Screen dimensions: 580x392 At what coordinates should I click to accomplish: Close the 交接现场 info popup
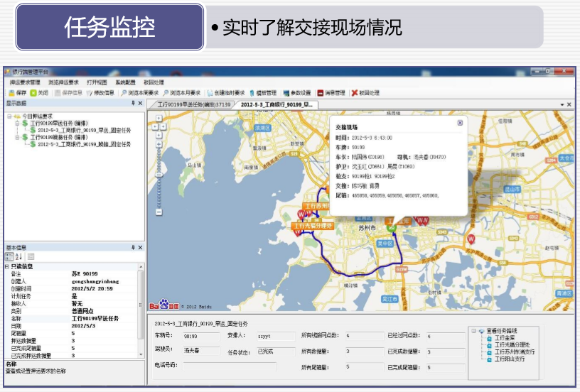click(x=460, y=123)
